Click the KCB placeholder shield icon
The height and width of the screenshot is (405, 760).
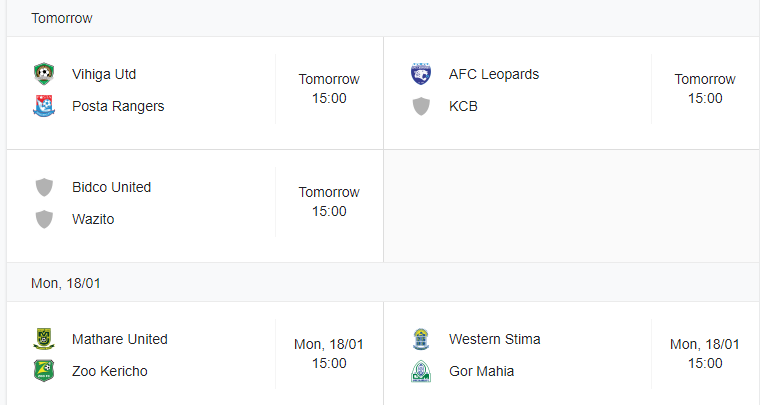421,106
